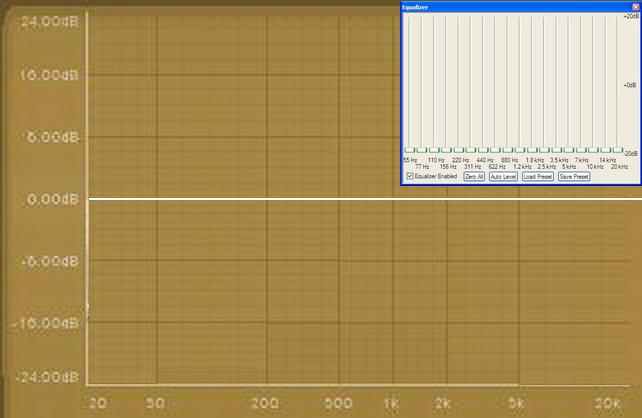Screen dimensions: 642x418
Task: Select the 2.5 kHz band slider handle
Action: tap(545, 150)
